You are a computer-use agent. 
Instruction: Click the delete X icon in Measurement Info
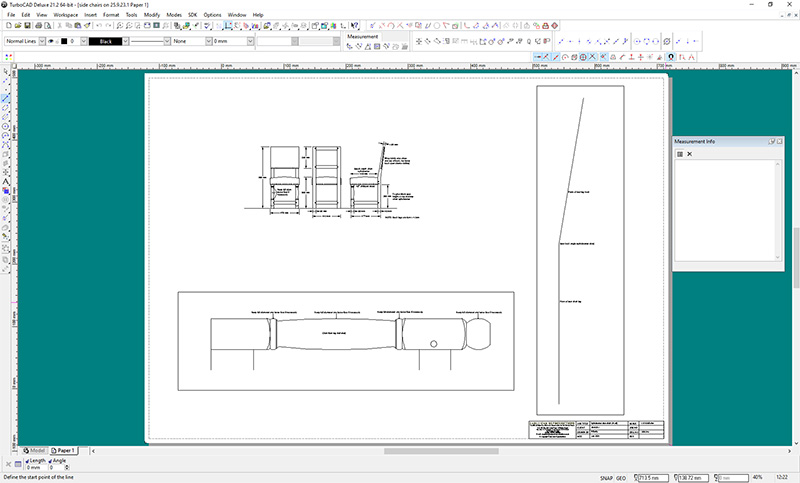(x=689, y=154)
